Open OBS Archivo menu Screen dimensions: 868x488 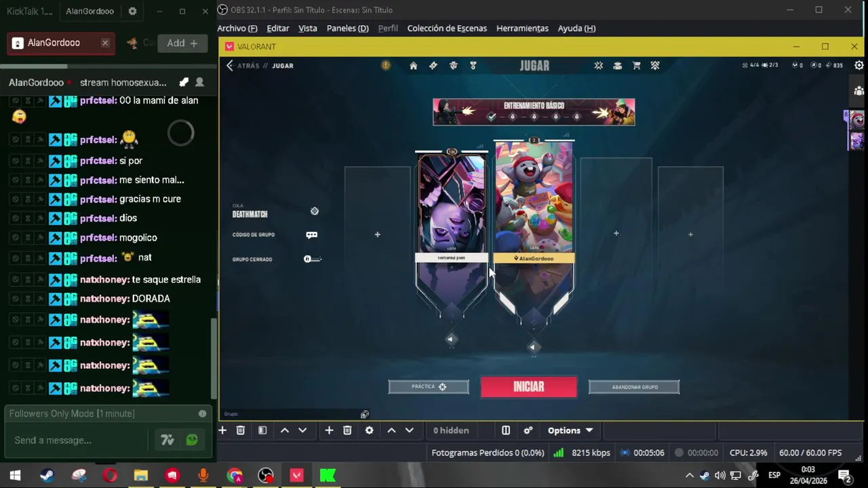tap(237, 28)
